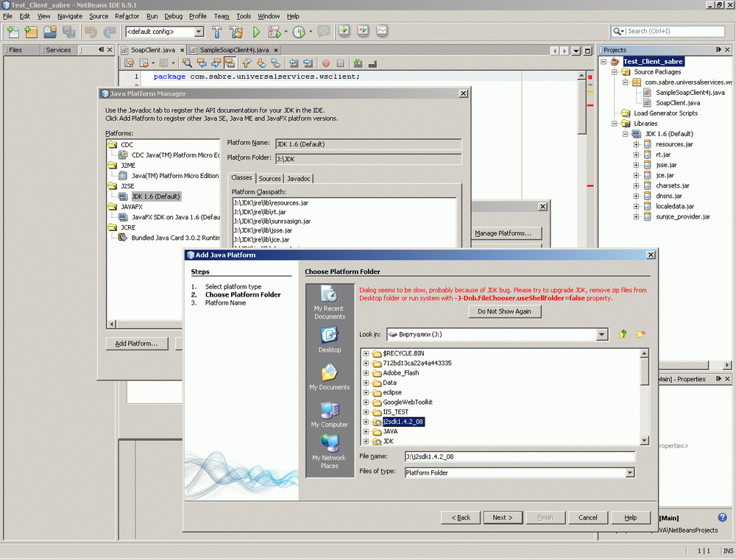Click the File name input field

(x=520, y=456)
